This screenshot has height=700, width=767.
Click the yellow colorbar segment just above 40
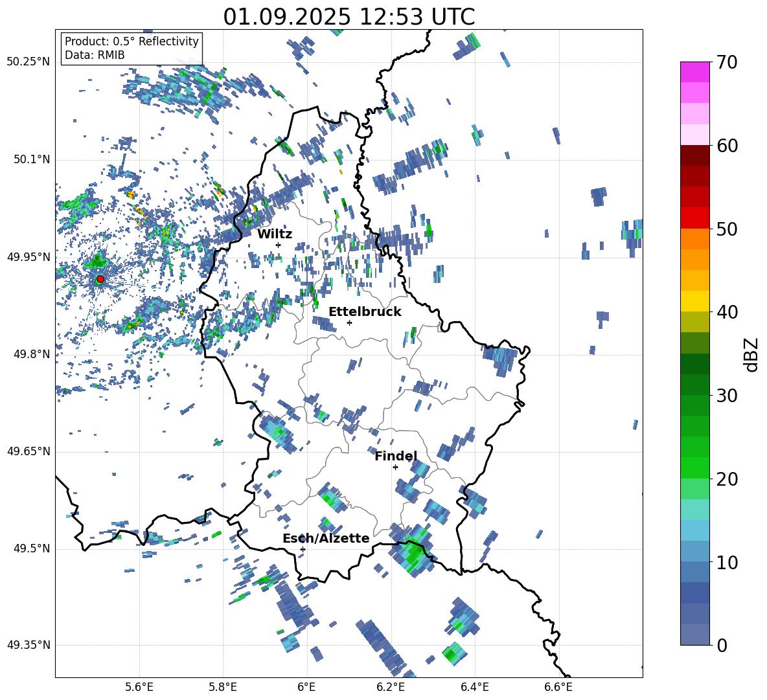click(694, 301)
